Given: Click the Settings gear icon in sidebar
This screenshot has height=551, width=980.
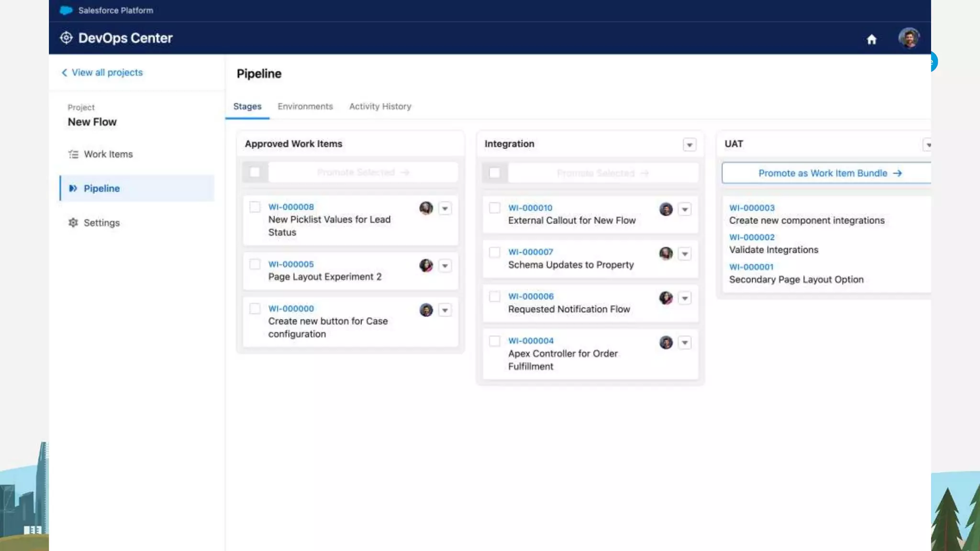Looking at the screenshot, I should click(73, 222).
